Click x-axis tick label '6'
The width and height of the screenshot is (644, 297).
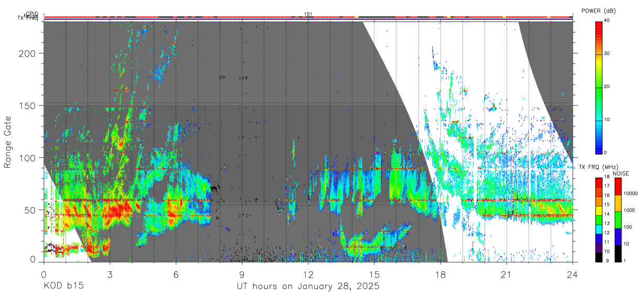click(x=176, y=274)
